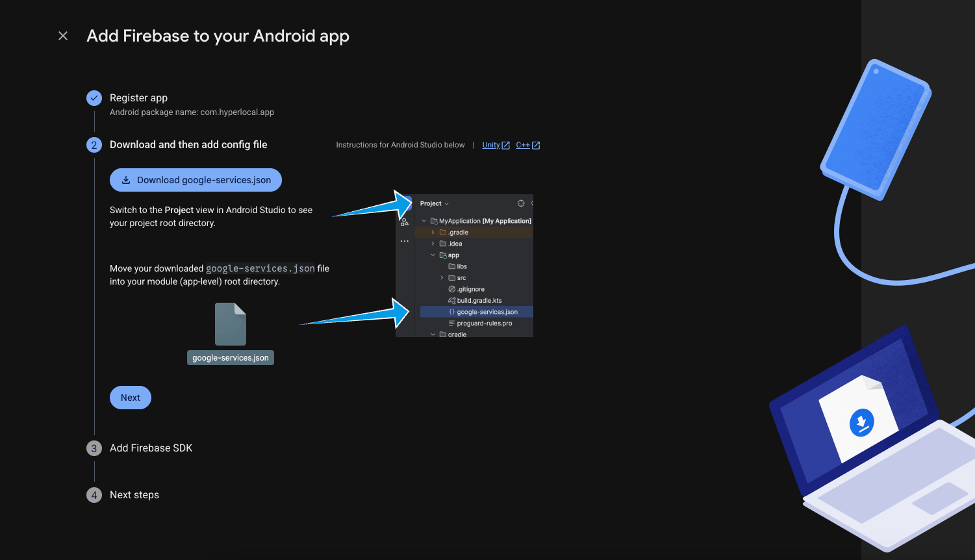
Task: Click the Register app step checkmark
Action: (x=94, y=98)
